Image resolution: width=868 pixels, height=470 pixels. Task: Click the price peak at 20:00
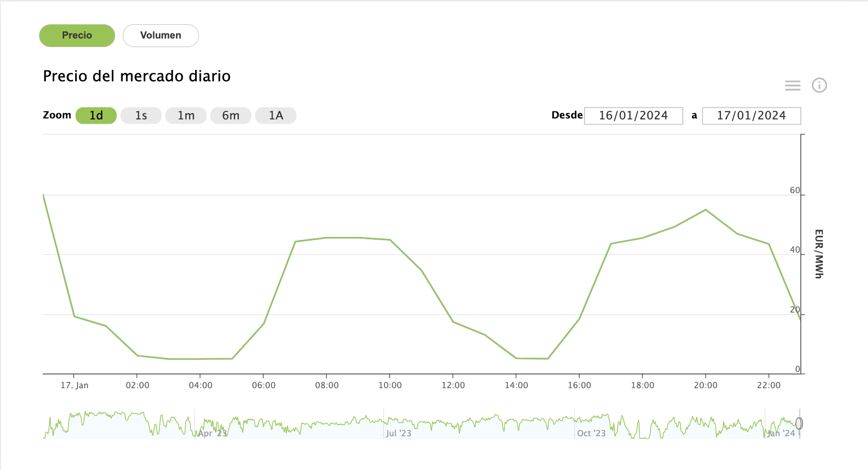[705, 210]
